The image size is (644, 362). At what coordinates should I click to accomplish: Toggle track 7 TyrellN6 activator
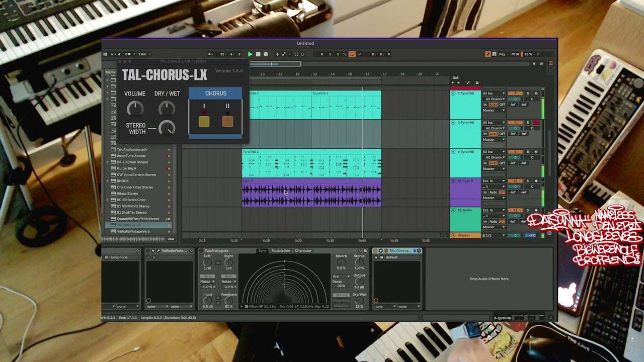click(x=515, y=94)
